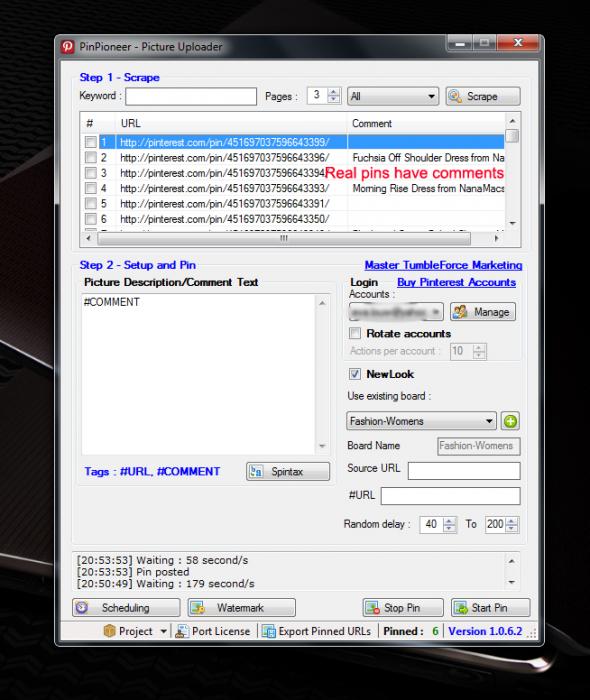
Task: Tick the checkbox for row 5
Action: tap(91, 203)
